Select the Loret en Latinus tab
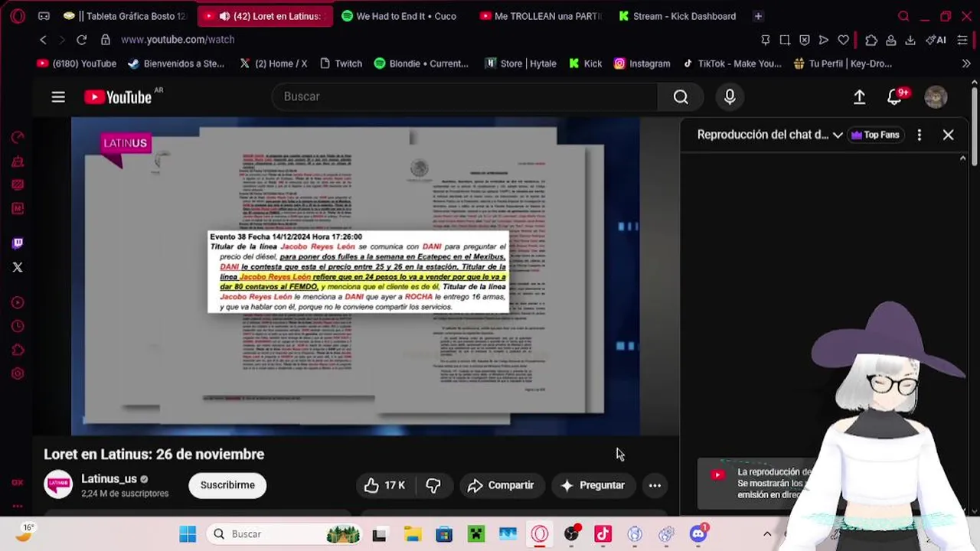The width and height of the screenshot is (980, 551). [x=265, y=16]
